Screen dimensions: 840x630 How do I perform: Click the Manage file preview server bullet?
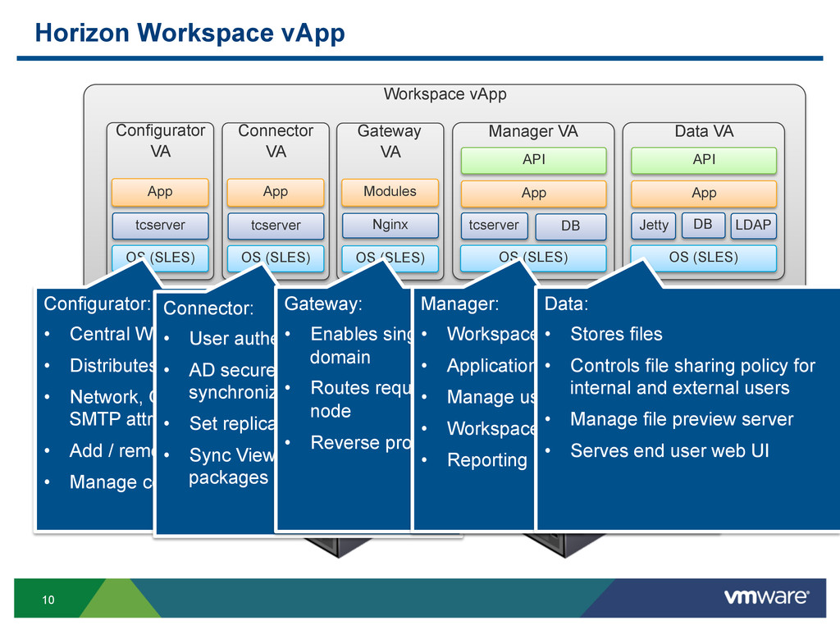[x=682, y=419]
